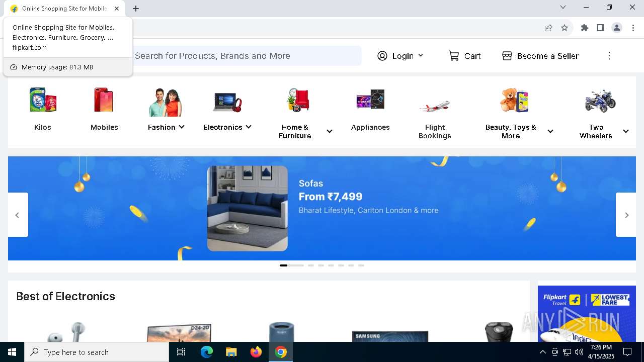Click the Windows taskbar search box
Image resolution: width=644 pixels, height=362 pixels.
tap(97, 352)
